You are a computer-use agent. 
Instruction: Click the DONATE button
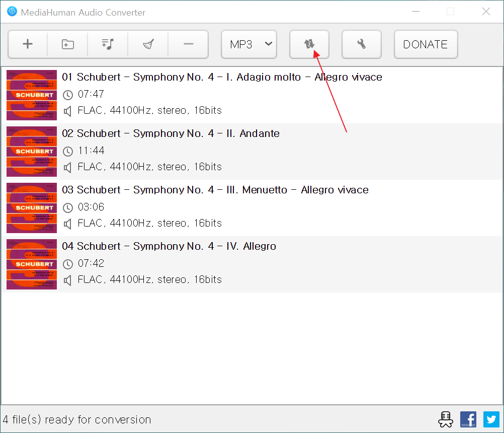[426, 44]
